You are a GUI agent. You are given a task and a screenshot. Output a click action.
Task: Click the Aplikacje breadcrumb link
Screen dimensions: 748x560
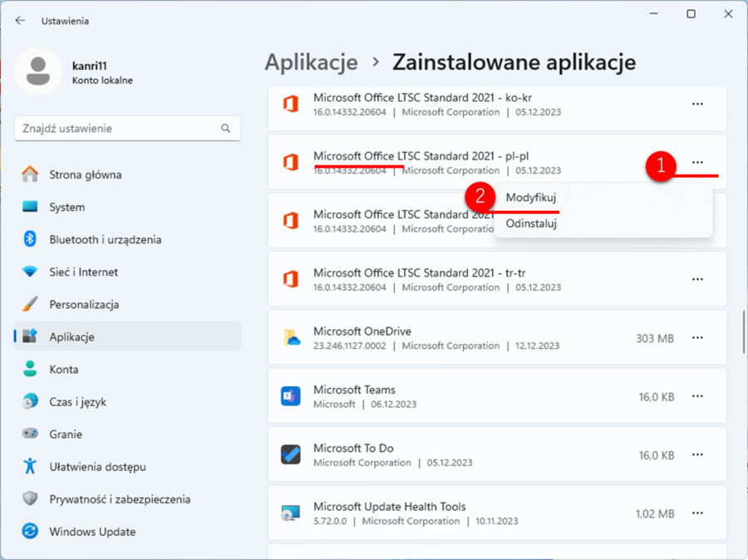312,62
